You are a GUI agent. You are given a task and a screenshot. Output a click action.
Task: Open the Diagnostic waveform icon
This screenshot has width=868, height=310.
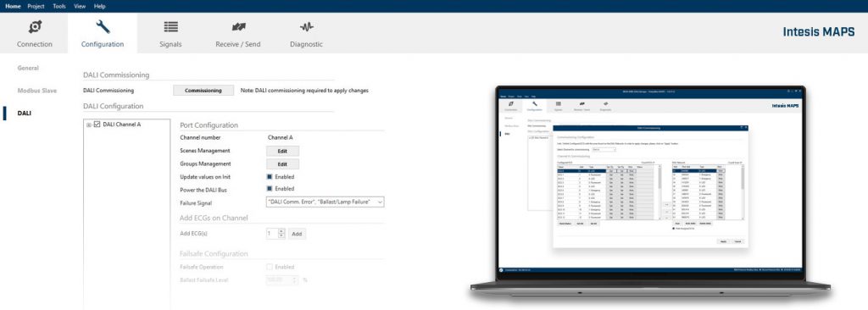pyautogui.click(x=306, y=26)
